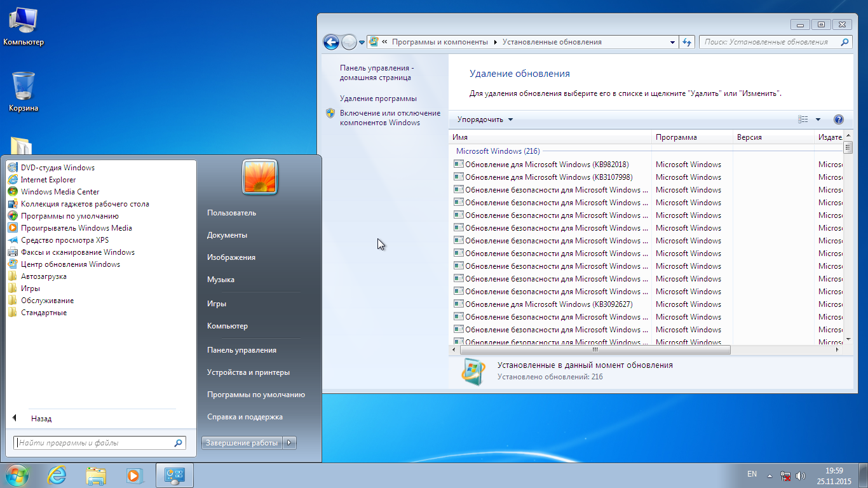Open DVD-студия Windows from Start menu
Image resolution: width=868 pixels, height=488 pixels.
(57, 168)
